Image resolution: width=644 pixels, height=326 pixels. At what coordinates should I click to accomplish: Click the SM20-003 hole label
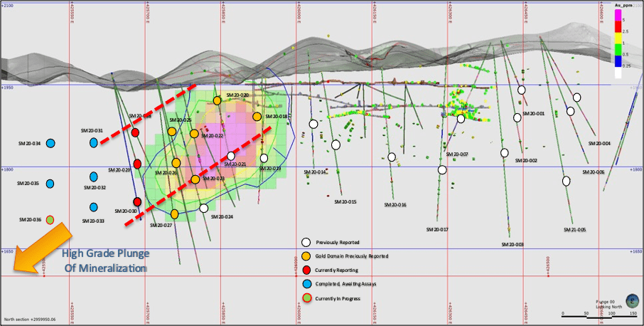[x=512, y=245]
